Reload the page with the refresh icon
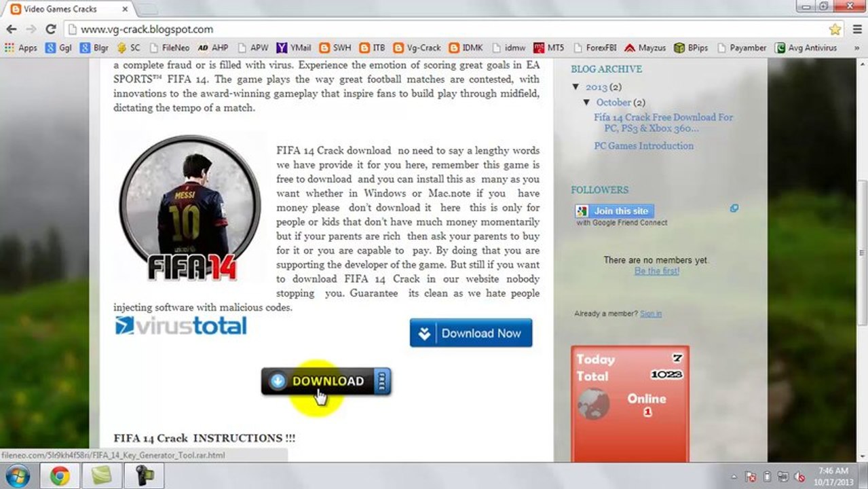This screenshot has width=868, height=489. [x=50, y=29]
